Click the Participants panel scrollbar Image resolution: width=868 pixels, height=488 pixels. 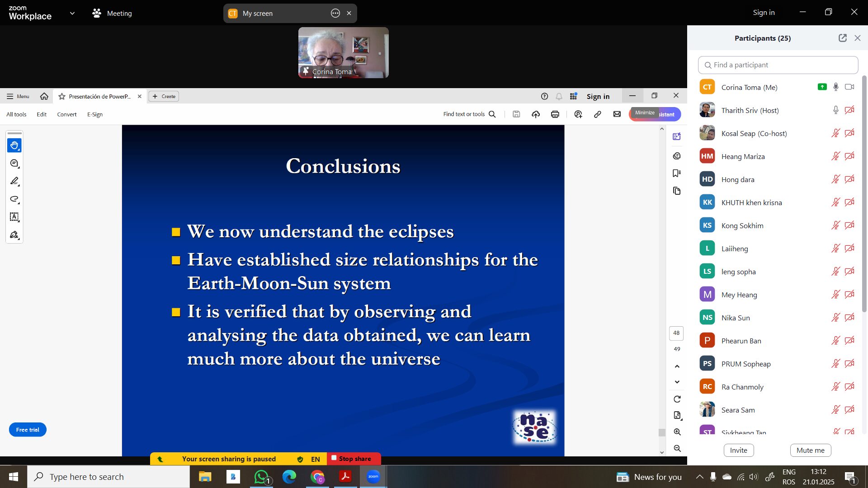(864, 194)
